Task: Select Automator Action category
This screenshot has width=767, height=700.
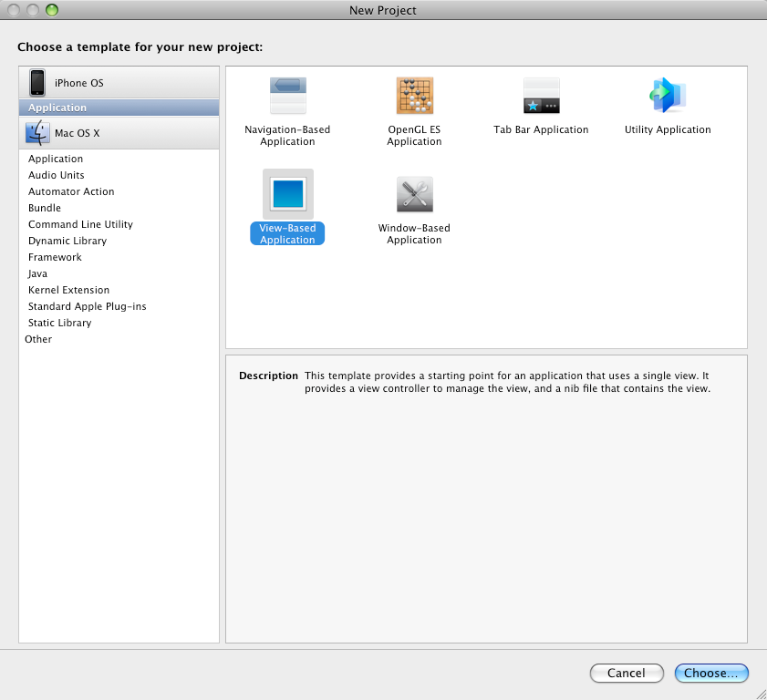Action: (x=119, y=191)
